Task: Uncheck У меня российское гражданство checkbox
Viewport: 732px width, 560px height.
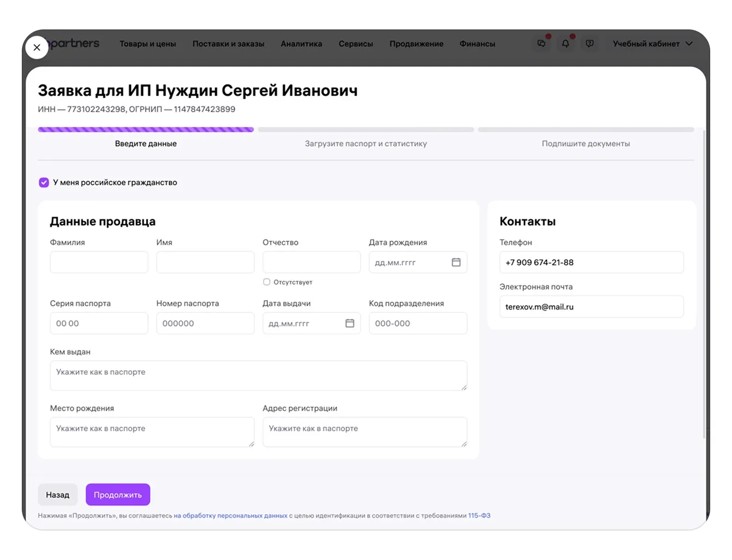Action: pyautogui.click(x=44, y=182)
